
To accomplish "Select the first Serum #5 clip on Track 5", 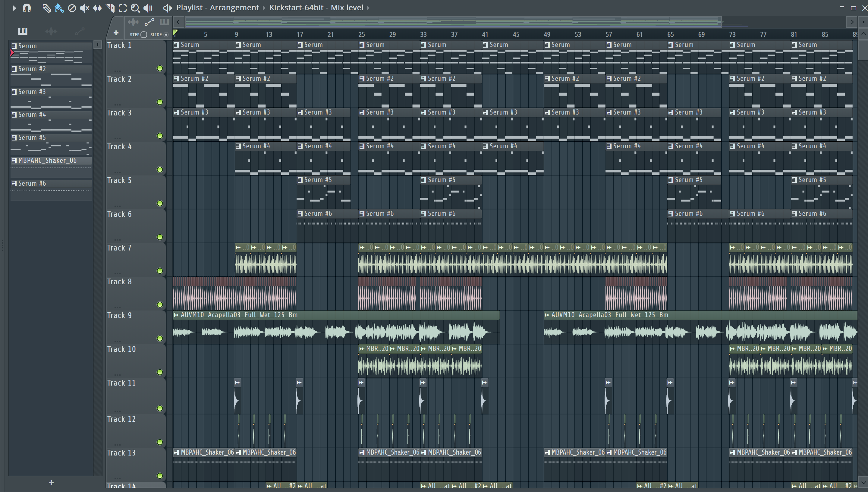I will point(324,192).
